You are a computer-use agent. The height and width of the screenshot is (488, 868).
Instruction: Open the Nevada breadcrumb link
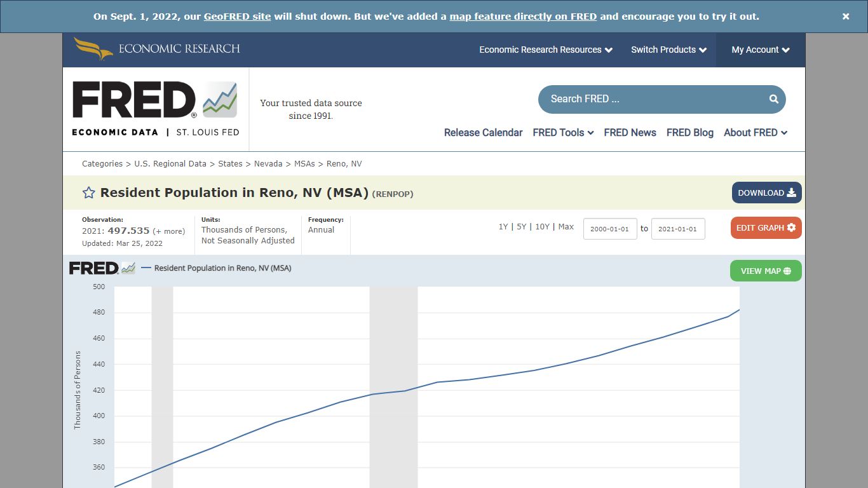[268, 164]
